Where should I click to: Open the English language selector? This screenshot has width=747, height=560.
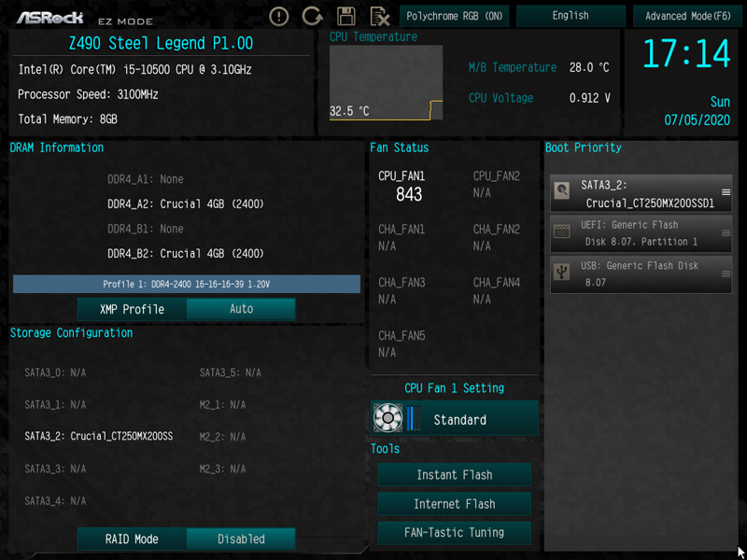[x=571, y=16]
